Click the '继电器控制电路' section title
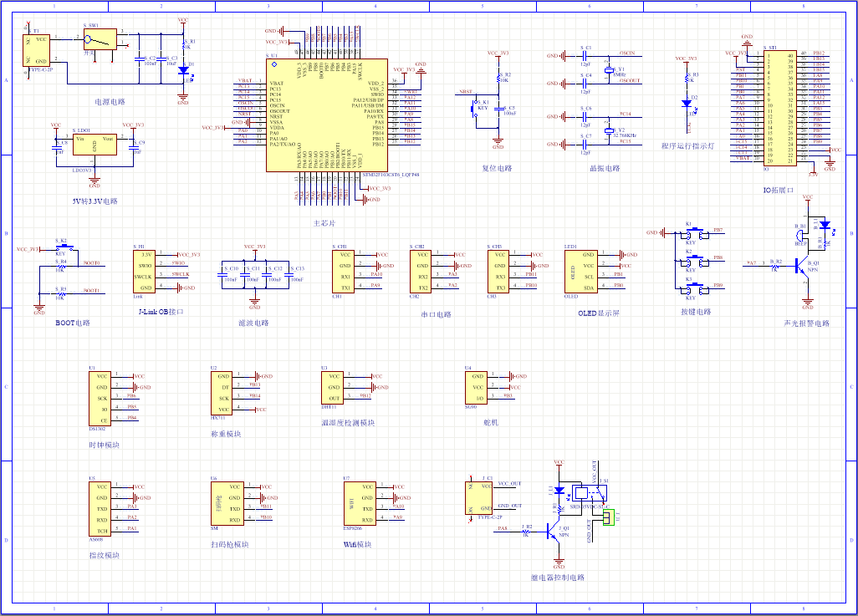 [x=558, y=578]
